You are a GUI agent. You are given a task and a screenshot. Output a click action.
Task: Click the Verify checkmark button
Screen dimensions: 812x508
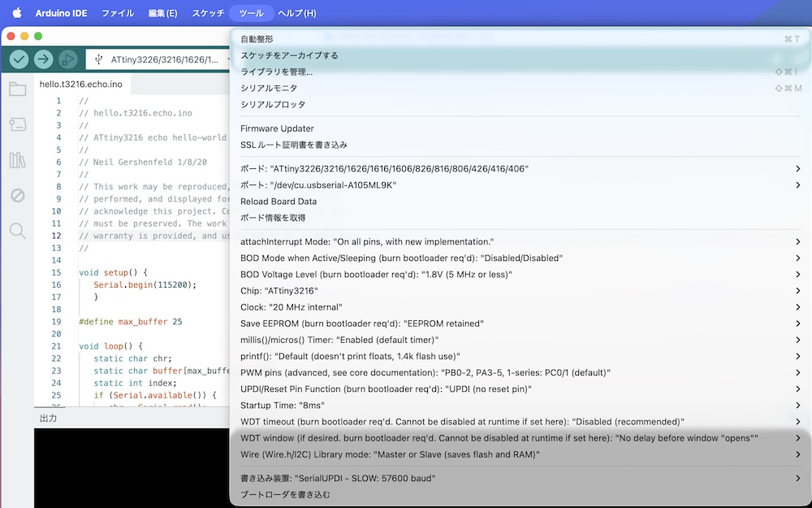pos(19,59)
